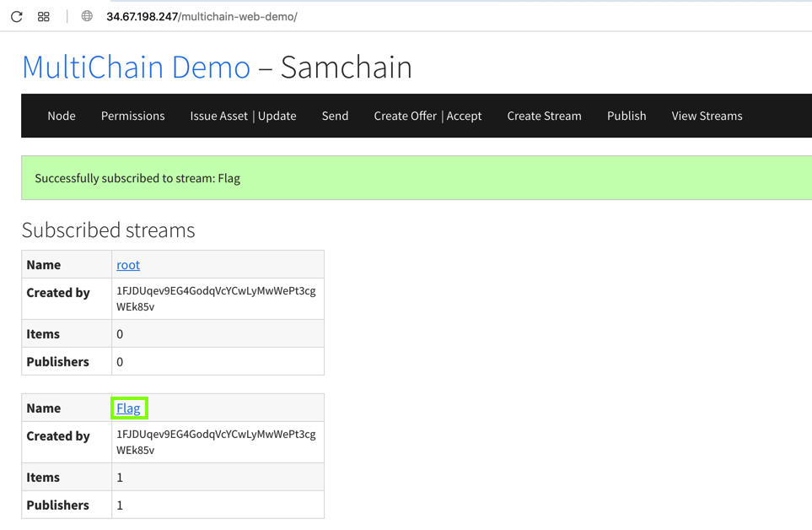
Task: Go to the Node menu item
Action: pos(62,116)
